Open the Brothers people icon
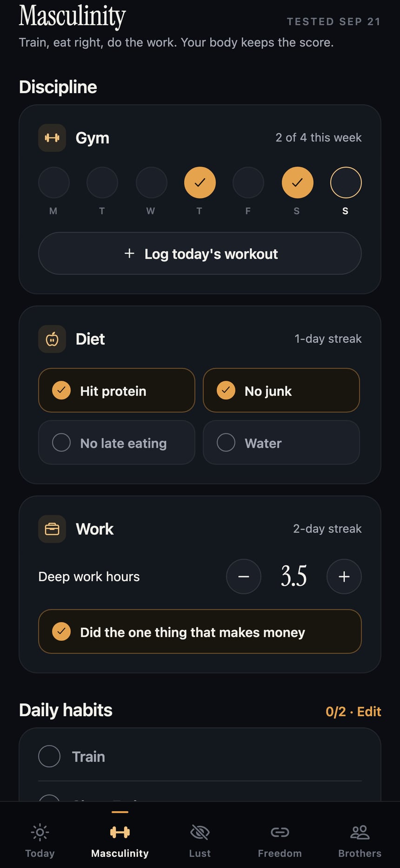The height and width of the screenshot is (868, 400). (x=360, y=832)
